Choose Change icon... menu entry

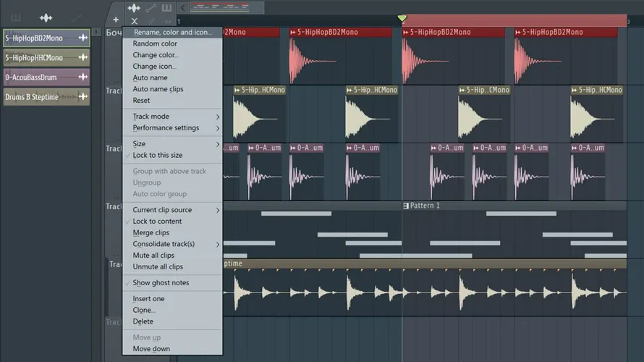(172, 66)
